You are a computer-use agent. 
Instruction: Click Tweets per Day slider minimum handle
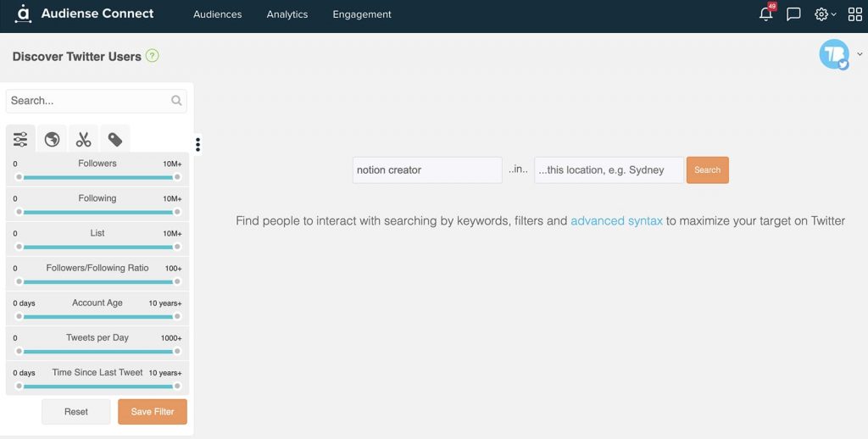click(19, 352)
